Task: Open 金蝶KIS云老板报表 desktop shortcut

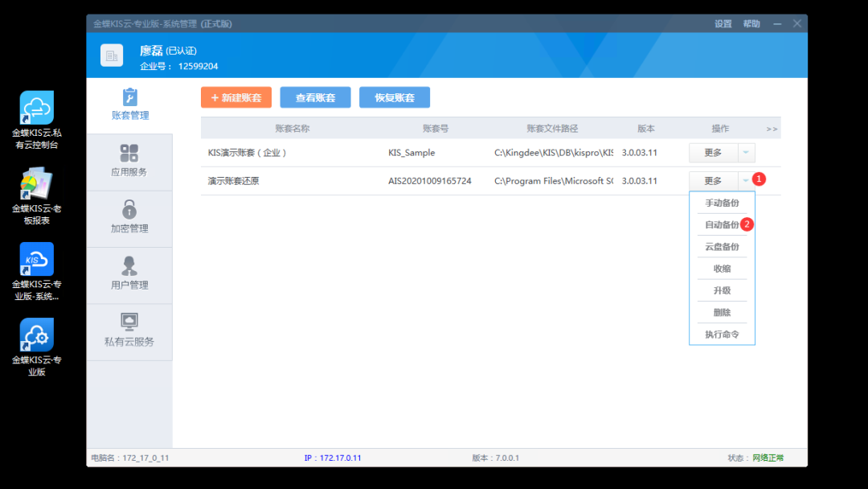Action: [36, 196]
